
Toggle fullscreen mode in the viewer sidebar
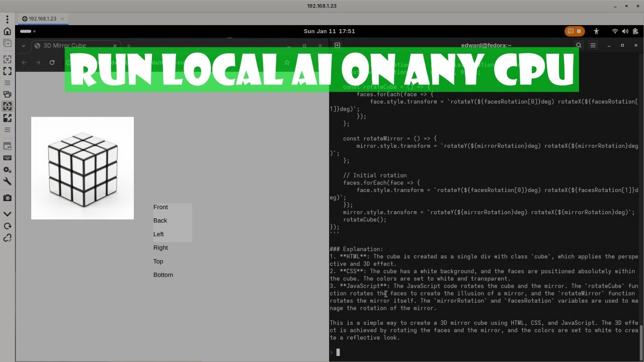pyautogui.click(x=8, y=71)
